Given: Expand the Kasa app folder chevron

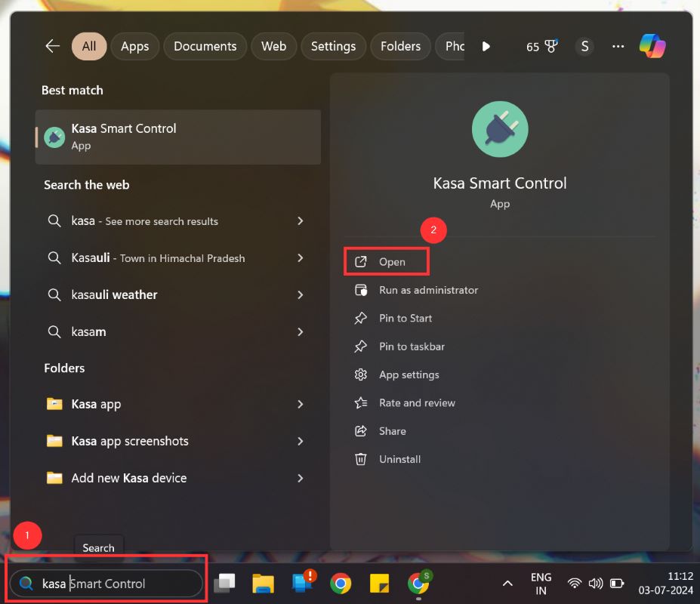Looking at the screenshot, I should tap(301, 404).
